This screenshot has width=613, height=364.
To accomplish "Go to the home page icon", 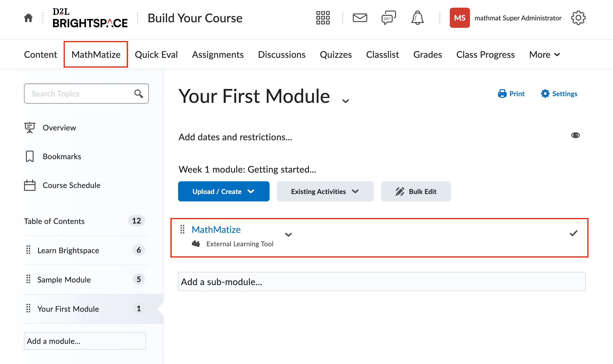I will 28,18.
